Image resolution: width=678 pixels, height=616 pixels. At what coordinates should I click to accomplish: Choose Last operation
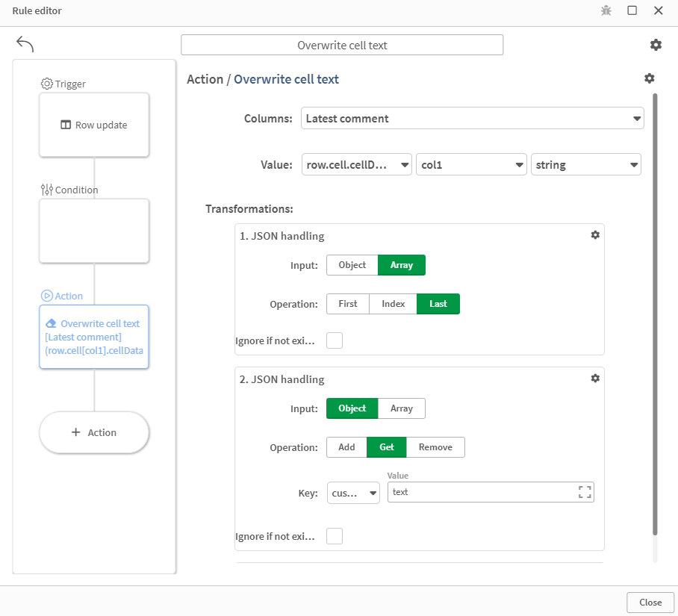tap(438, 304)
